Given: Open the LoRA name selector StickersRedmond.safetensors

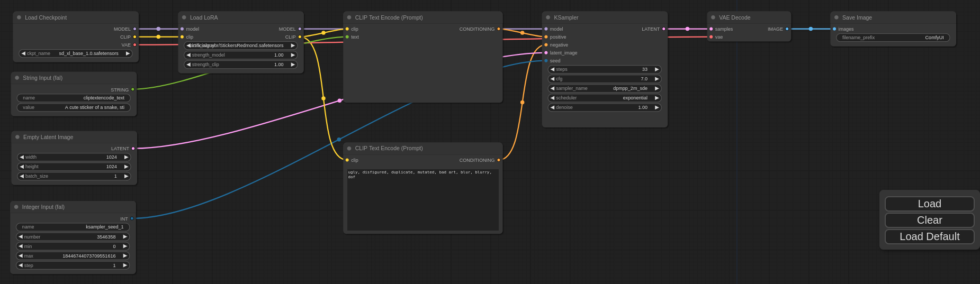Looking at the screenshot, I should click(x=240, y=45).
